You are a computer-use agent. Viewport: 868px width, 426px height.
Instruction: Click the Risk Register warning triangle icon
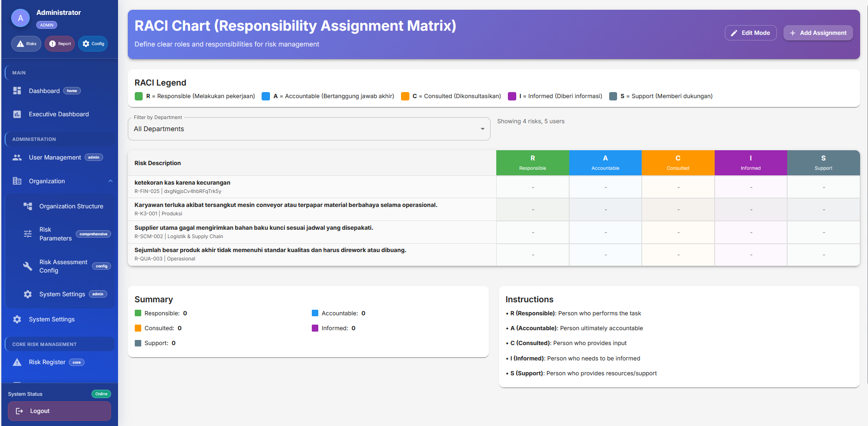17,362
